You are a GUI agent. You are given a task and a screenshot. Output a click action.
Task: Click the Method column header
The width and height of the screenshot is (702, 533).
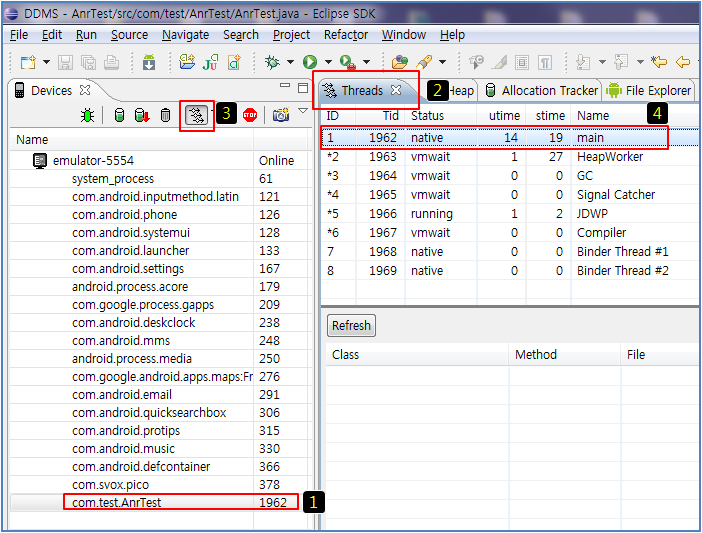(x=565, y=354)
